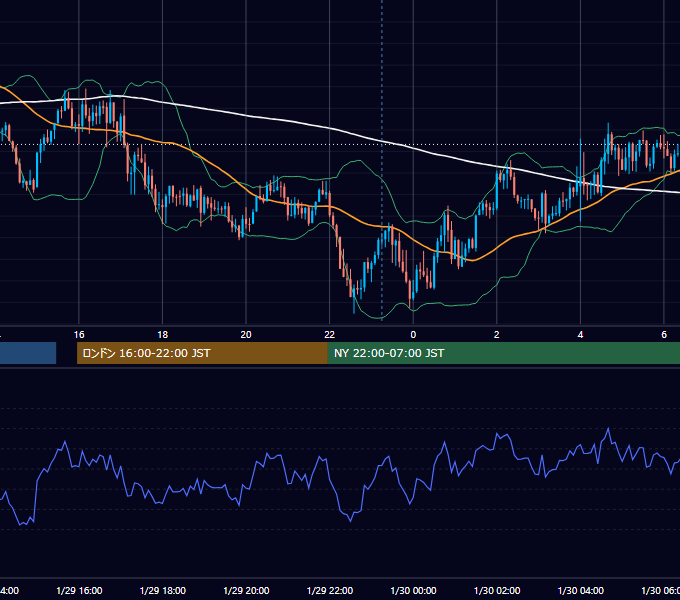Click hour label 6 on the price chart axis

pyautogui.click(x=664, y=335)
